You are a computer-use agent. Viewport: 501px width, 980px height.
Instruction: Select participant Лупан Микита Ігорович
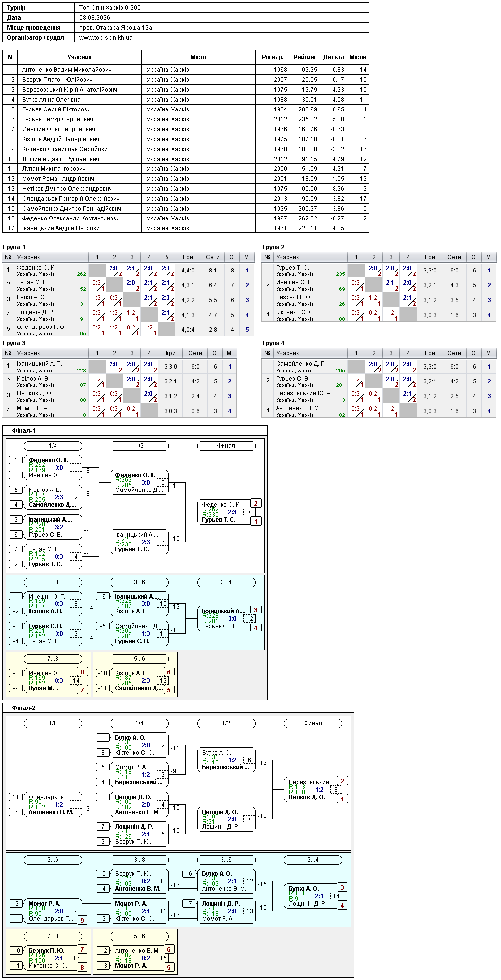click(x=54, y=169)
